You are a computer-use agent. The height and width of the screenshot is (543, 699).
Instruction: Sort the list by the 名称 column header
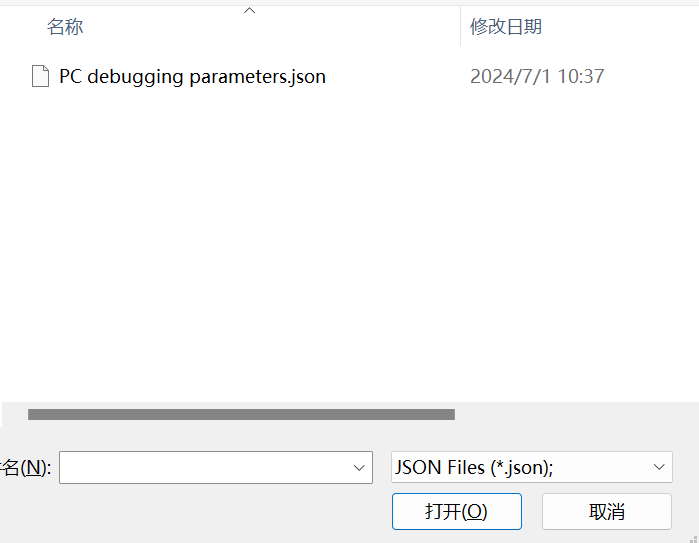pos(65,27)
